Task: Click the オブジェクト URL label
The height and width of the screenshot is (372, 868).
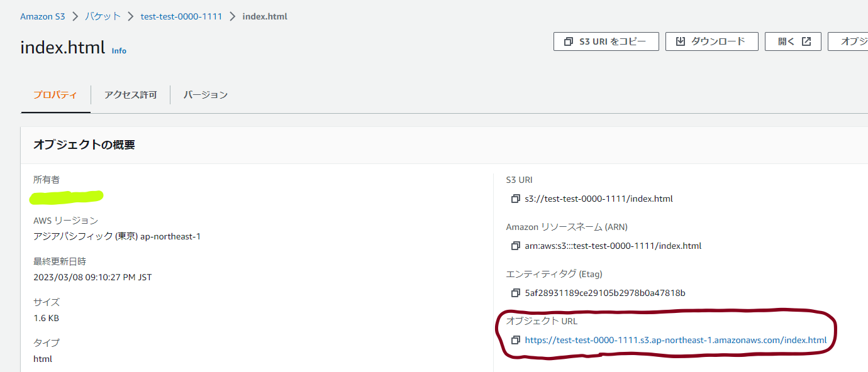Action: [542, 321]
